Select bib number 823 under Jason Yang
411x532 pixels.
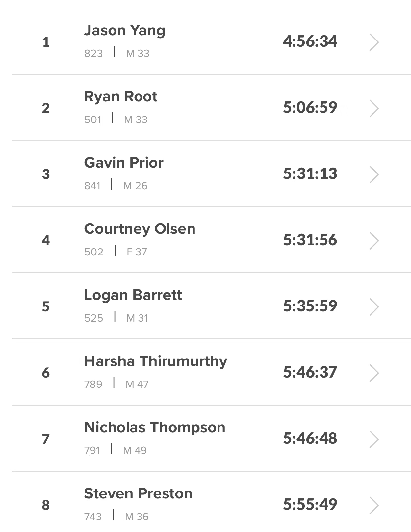tap(93, 53)
